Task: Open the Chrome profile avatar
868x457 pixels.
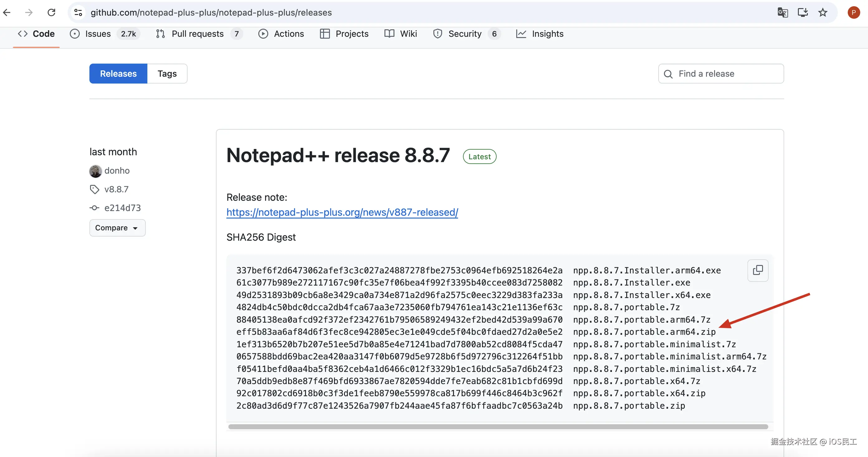Action: [853, 12]
